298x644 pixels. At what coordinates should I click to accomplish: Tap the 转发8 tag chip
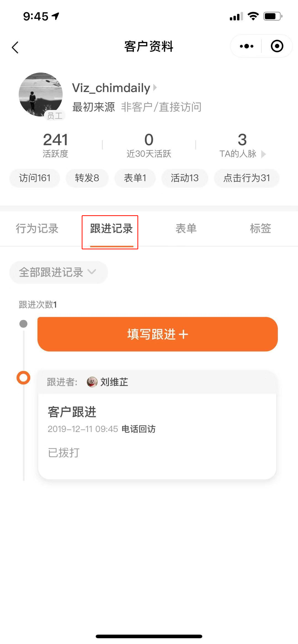pyautogui.click(x=87, y=178)
